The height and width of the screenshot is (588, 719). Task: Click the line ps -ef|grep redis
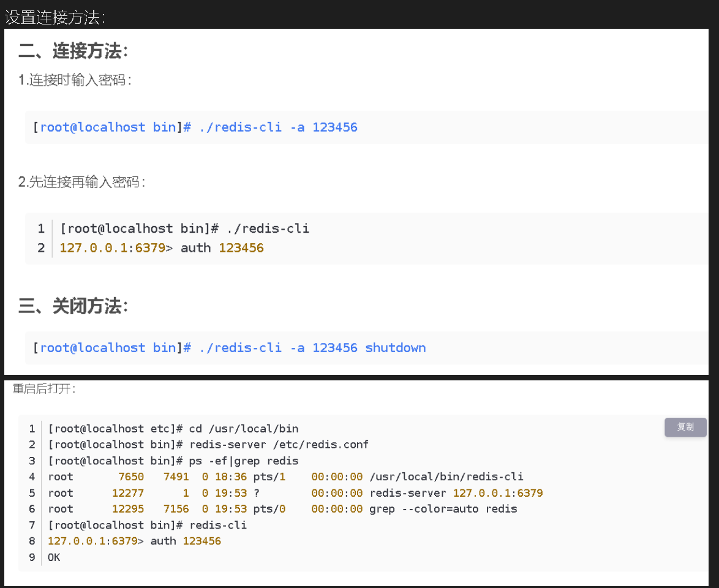point(173,461)
